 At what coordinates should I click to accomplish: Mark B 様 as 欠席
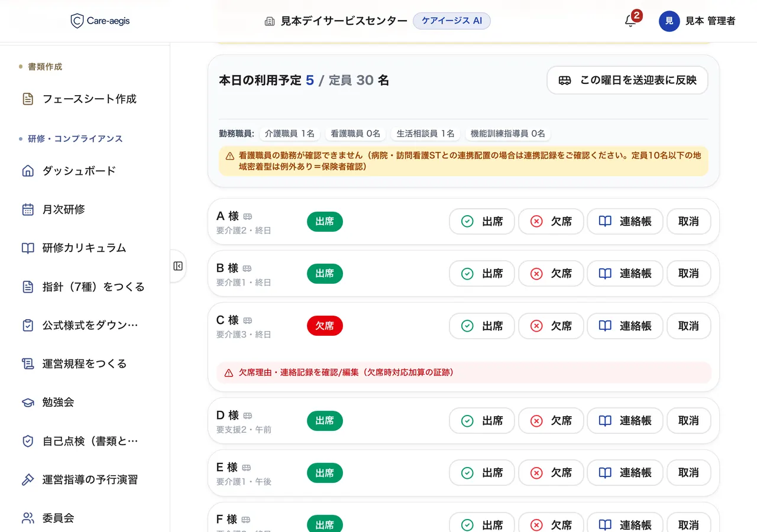[551, 274]
